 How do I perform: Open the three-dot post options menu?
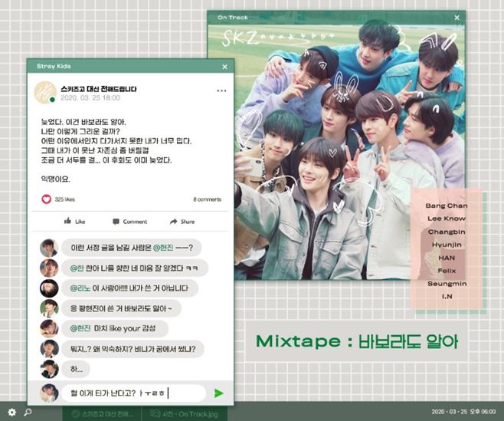click(x=221, y=90)
